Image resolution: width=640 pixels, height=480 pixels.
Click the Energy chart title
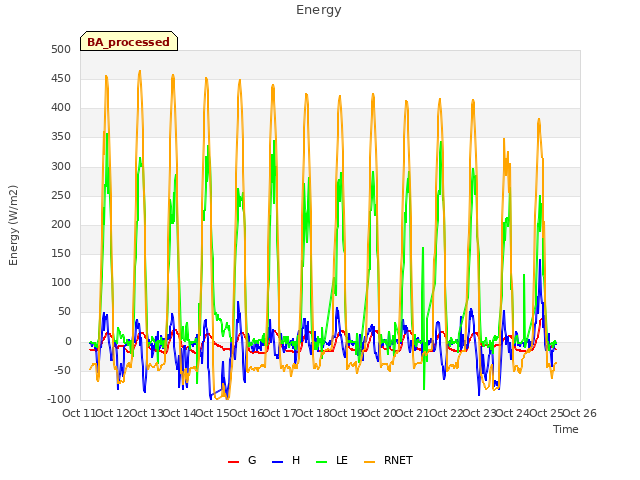pos(319,10)
